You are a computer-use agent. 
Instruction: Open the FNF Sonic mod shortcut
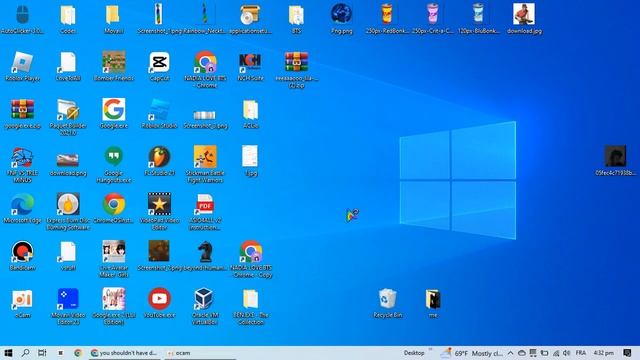[x=22, y=164]
